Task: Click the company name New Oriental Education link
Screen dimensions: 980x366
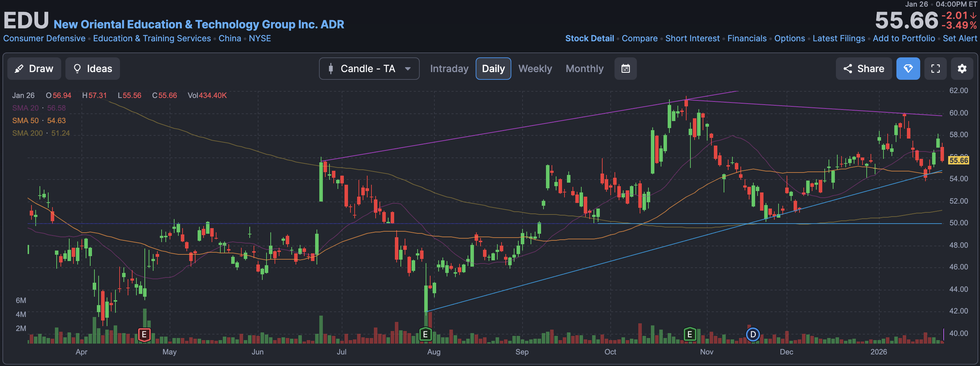Action: 199,24
